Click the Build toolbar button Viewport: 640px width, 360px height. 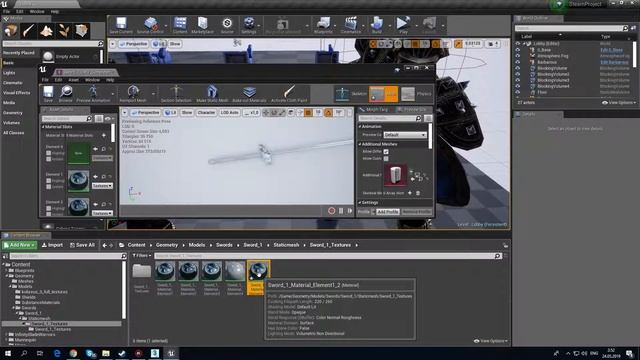pos(377,25)
